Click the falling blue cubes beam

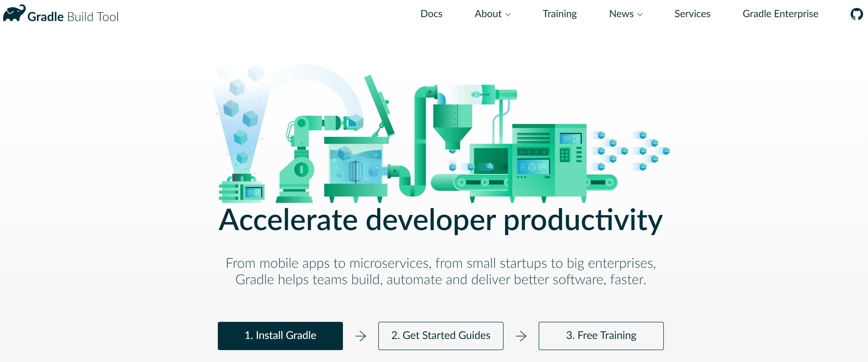[x=240, y=121]
